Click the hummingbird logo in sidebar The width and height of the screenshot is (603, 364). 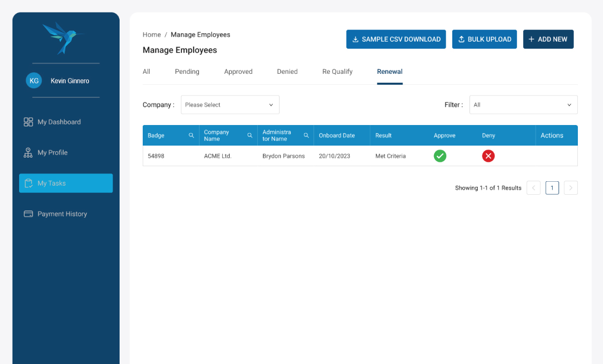point(63,38)
